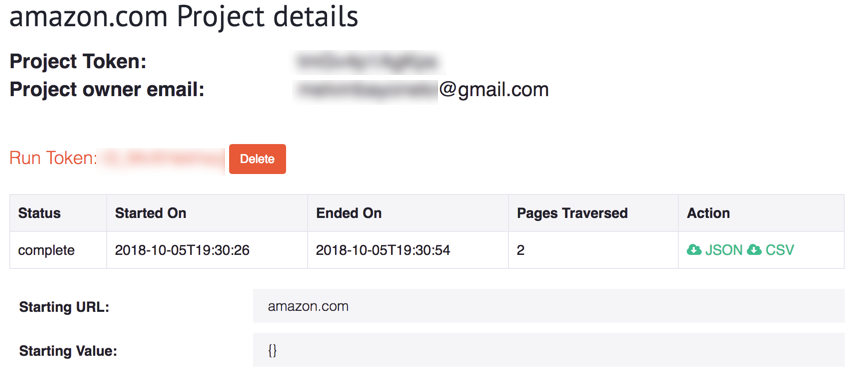
Task: Click the pages traversed value 2
Action: pyautogui.click(x=520, y=250)
